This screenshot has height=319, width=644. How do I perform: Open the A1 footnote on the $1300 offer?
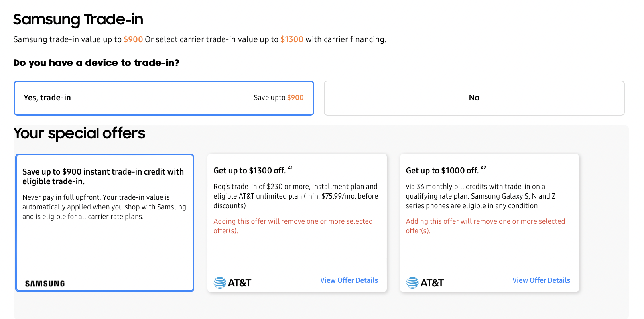[x=290, y=168]
